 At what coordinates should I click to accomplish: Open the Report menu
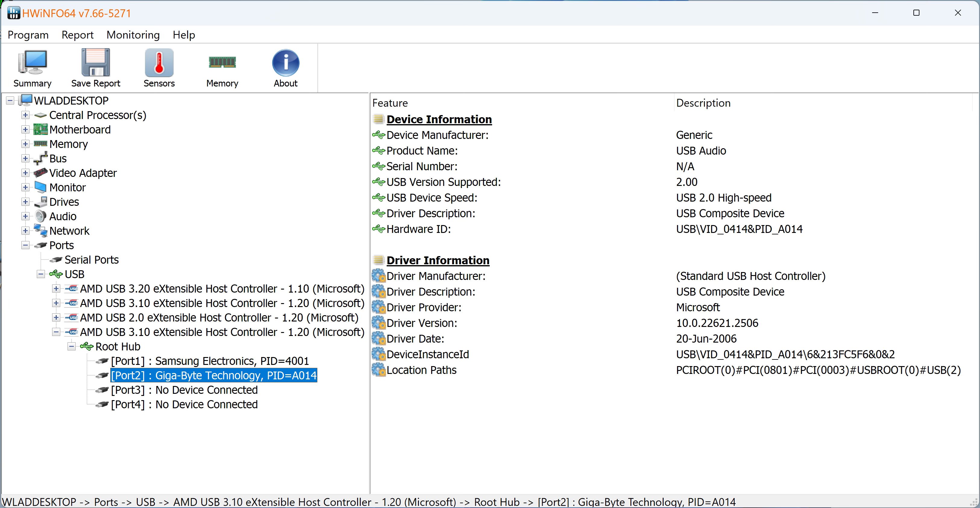(x=77, y=35)
